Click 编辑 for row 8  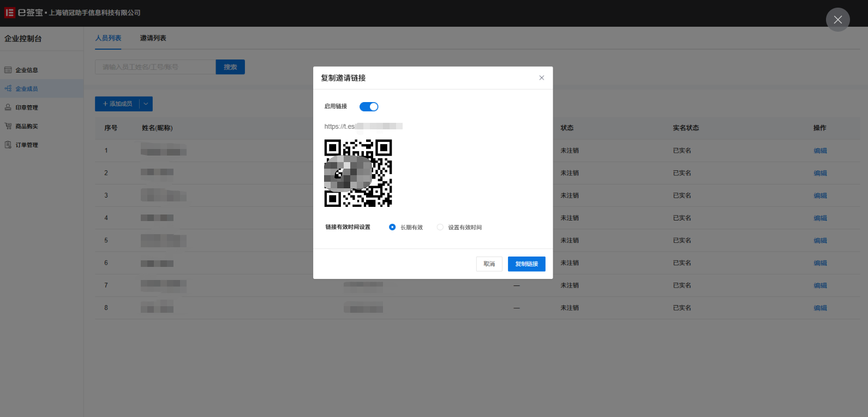click(x=820, y=308)
